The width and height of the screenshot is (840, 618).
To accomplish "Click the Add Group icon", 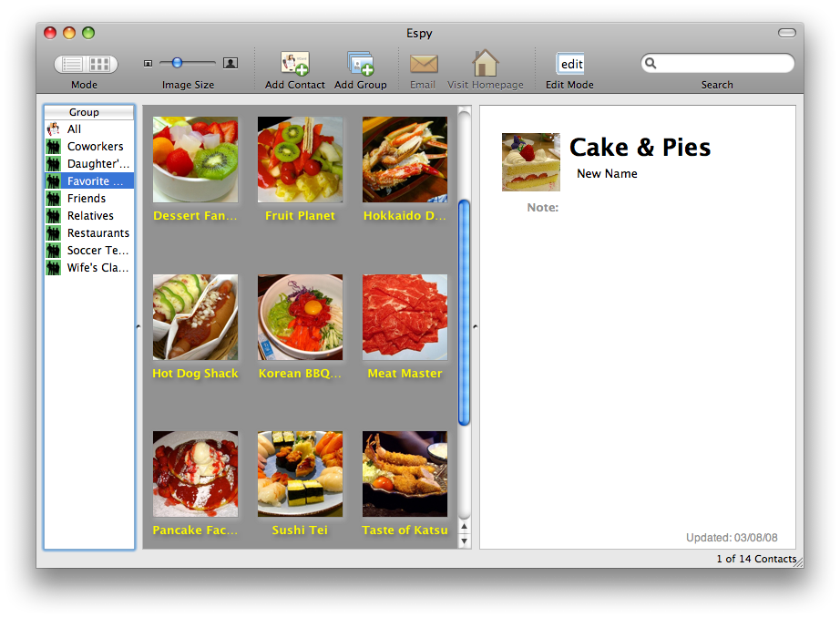I will coord(361,64).
